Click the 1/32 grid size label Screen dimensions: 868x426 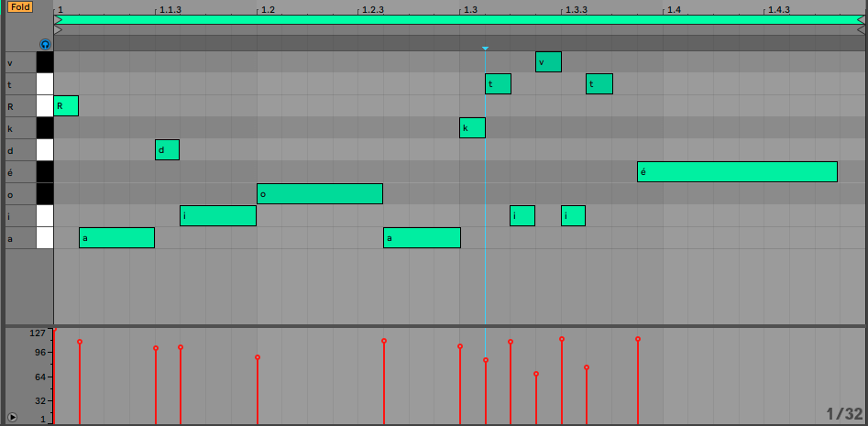[x=843, y=413]
